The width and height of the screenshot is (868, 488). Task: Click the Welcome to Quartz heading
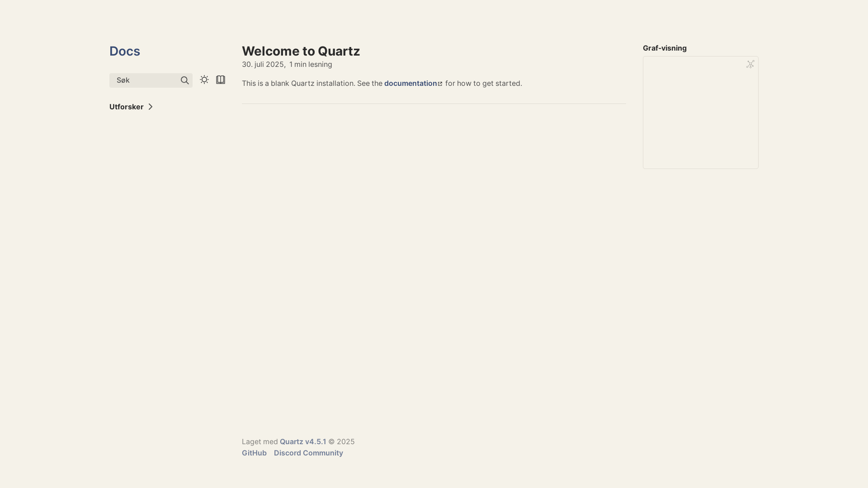point(301,51)
